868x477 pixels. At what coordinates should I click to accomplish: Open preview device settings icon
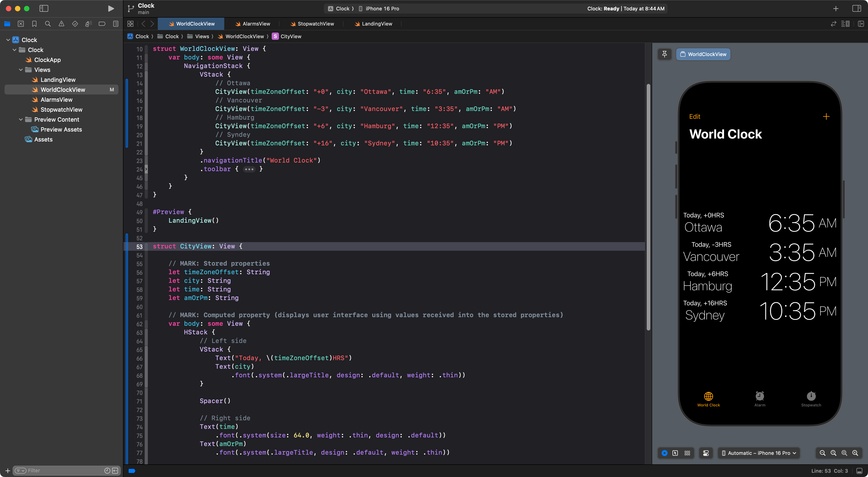coord(706,453)
